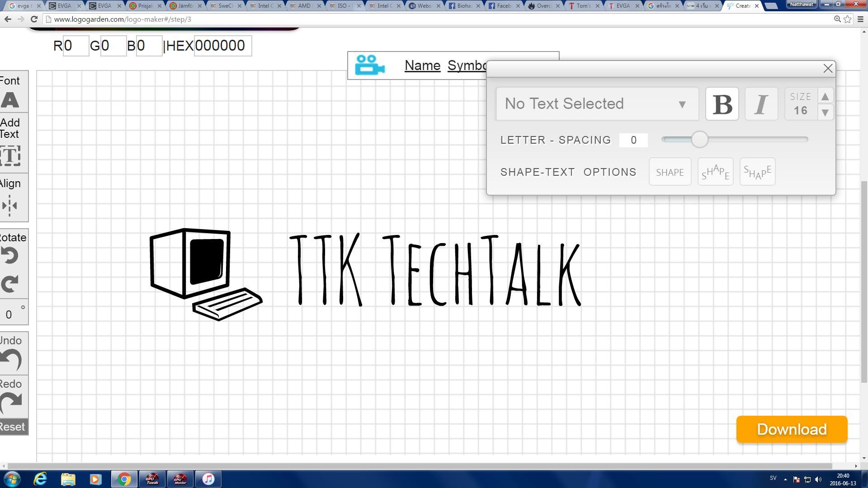Screen dimensions: 868x488
Task: Click the Redo arrow icon
Action: (x=11, y=403)
